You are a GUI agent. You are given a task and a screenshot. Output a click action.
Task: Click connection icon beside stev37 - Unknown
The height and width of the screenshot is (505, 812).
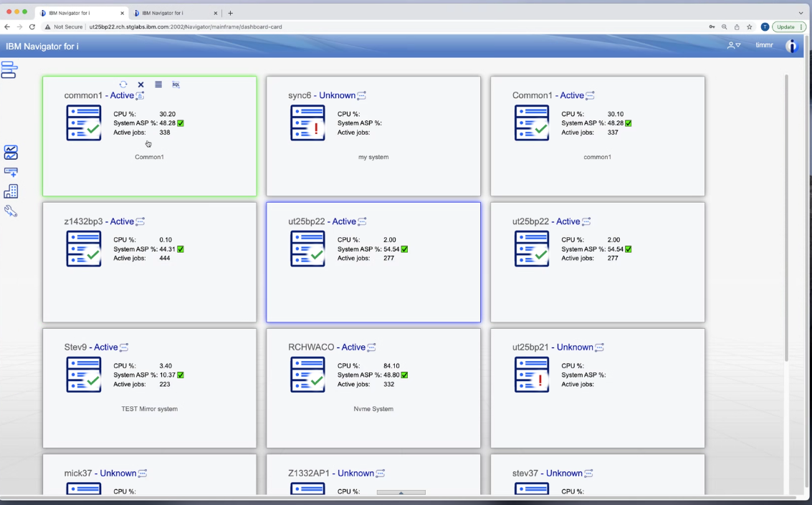pyautogui.click(x=588, y=473)
